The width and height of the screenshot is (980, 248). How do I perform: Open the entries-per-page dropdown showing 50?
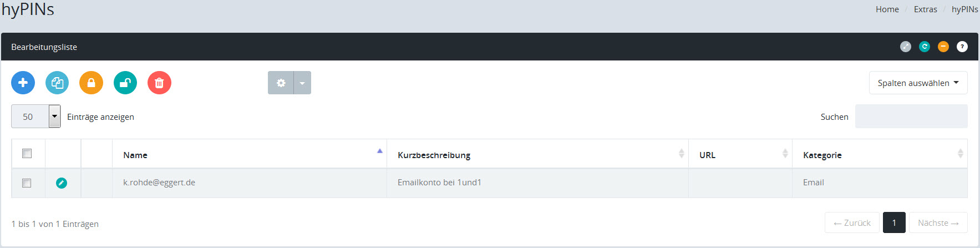tap(36, 117)
